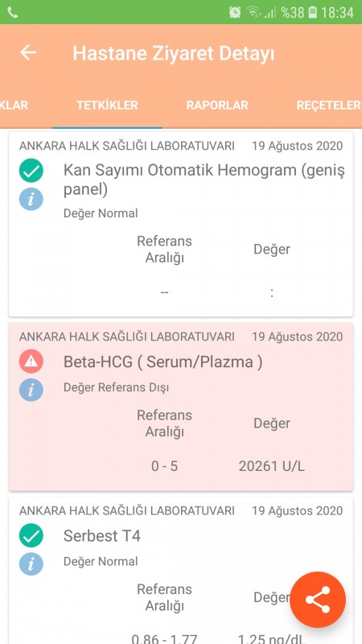Tap green checkmark on Hemogram card
Image resolution: width=362 pixels, height=644 pixels.
tap(31, 171)
